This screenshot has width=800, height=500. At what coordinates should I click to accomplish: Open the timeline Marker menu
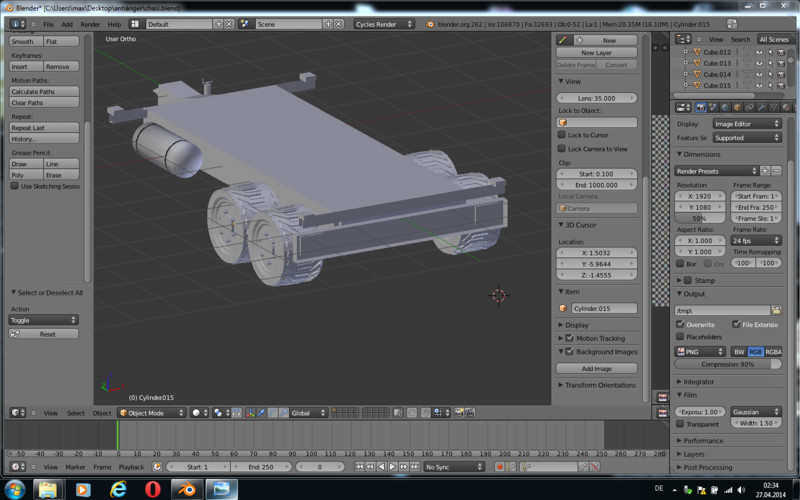[75, 467]
